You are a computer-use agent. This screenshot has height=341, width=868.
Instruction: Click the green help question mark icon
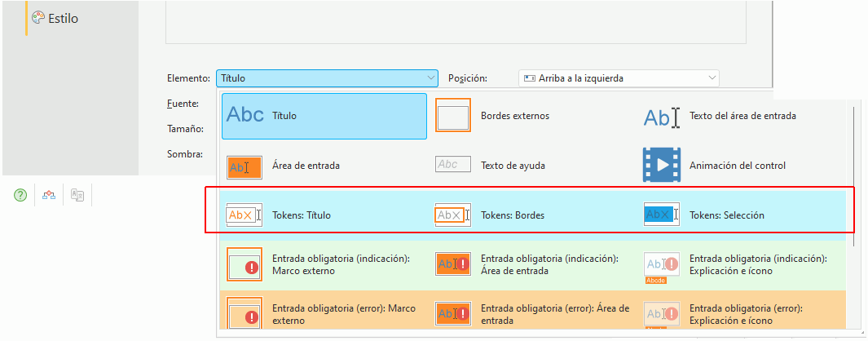pos(20,195)
